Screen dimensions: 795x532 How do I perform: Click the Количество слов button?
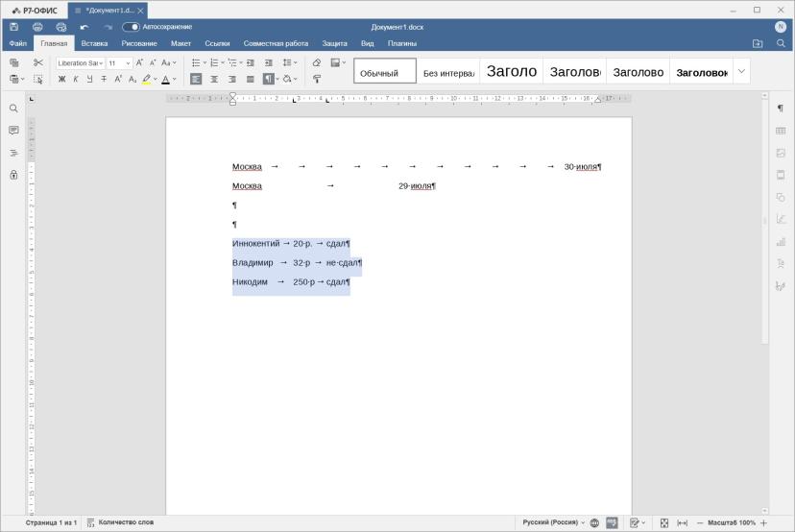[120, 522]
